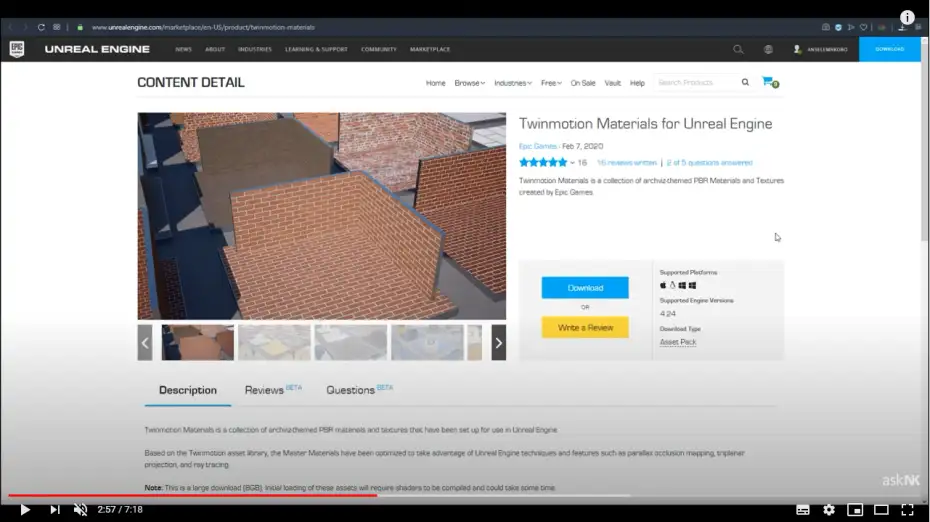The width and height of the screenshot is (930, 522).
Task: Open the Free dropdown menu
Action: (551, 83)
